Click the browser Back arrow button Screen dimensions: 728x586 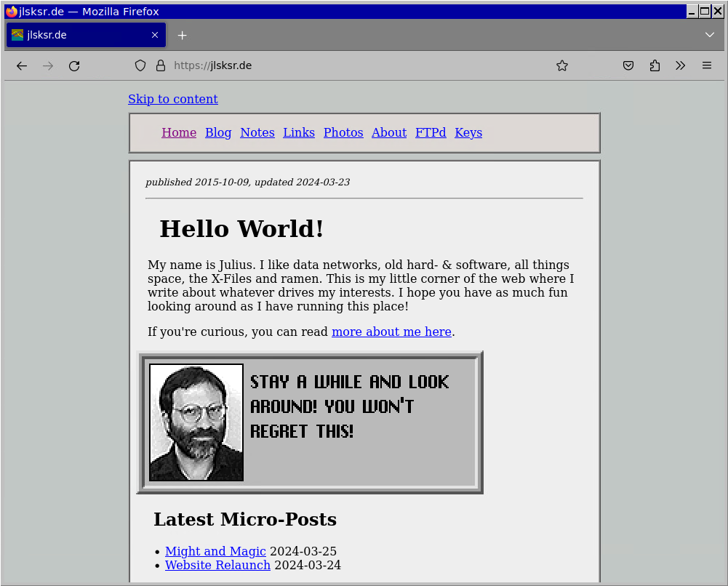pyautogui.click(x=22, y=65)
